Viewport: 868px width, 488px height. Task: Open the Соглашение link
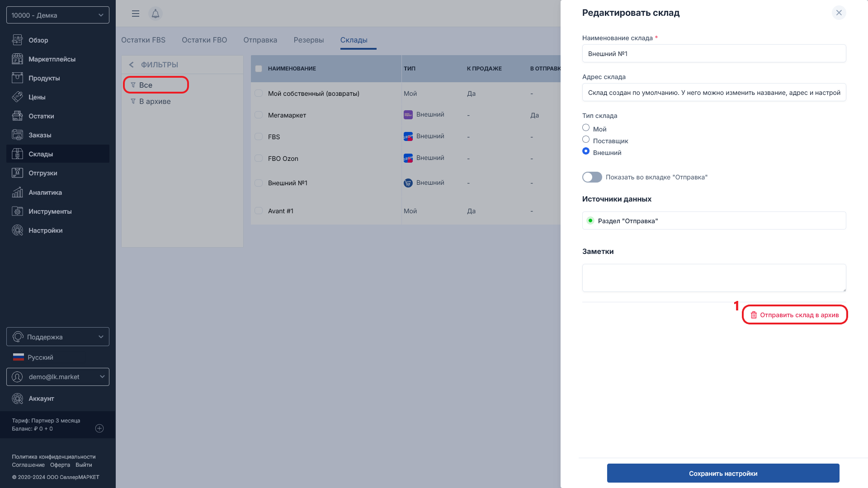pyautogui.click(x=28, y=465)
